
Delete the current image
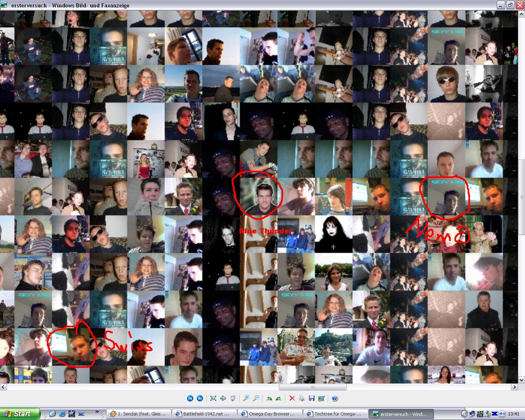pyautogui.click(x=292, y=398)
